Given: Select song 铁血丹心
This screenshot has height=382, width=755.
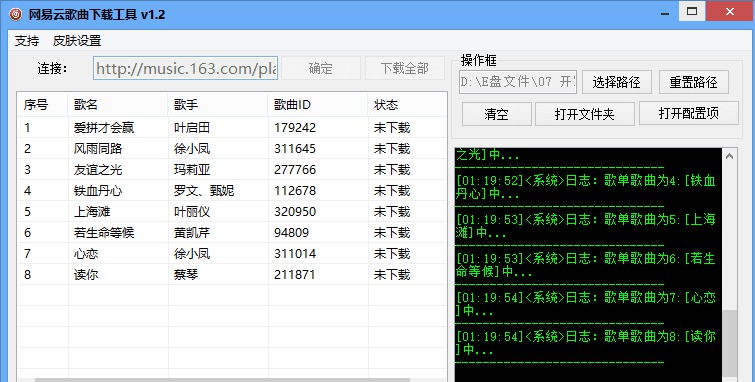Looking at the screenshot, I should (98, 191).
